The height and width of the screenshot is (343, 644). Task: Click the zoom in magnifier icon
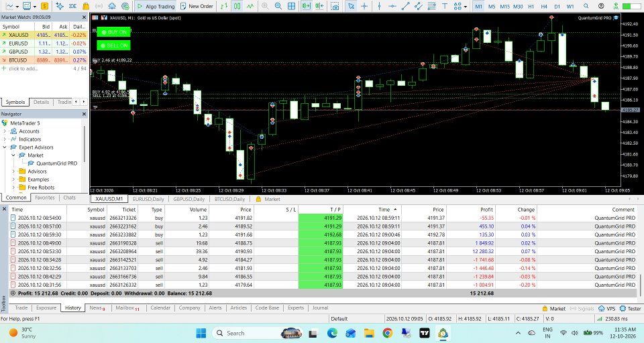tap(265, 6)
